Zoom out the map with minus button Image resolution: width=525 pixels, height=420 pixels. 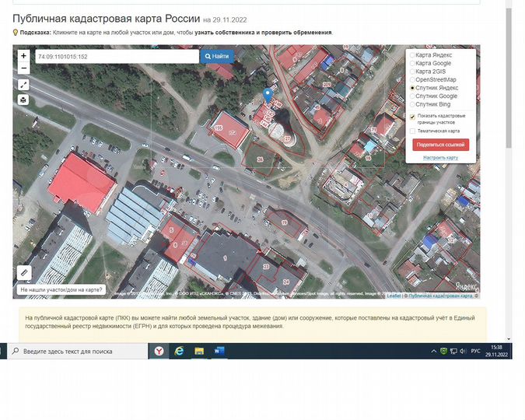(23, 68)
